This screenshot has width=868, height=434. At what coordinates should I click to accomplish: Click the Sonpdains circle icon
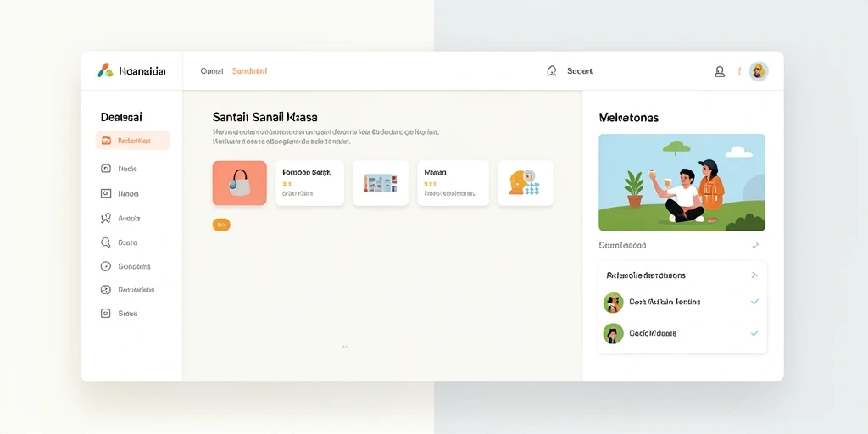click(106, 266)
